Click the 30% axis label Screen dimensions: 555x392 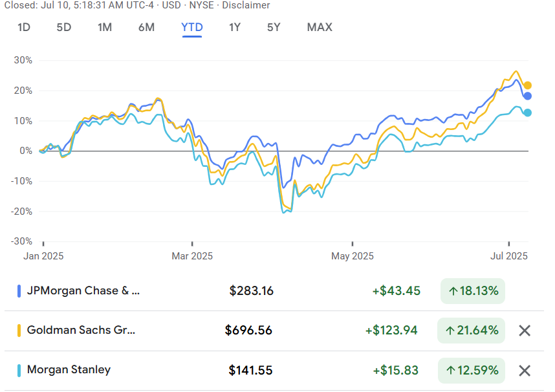[23, 60]
